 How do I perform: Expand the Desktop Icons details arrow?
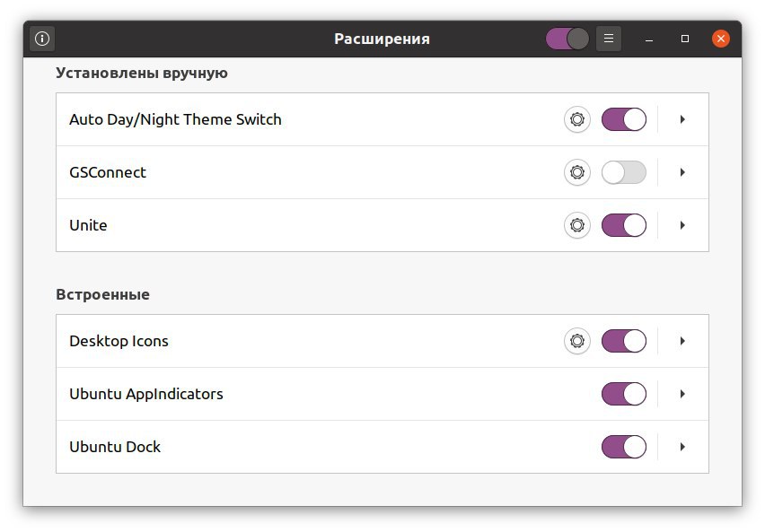[682, 341]
